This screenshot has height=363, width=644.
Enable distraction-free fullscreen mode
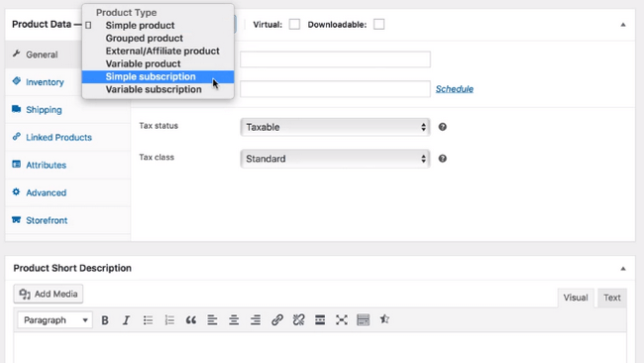[341, 320]
